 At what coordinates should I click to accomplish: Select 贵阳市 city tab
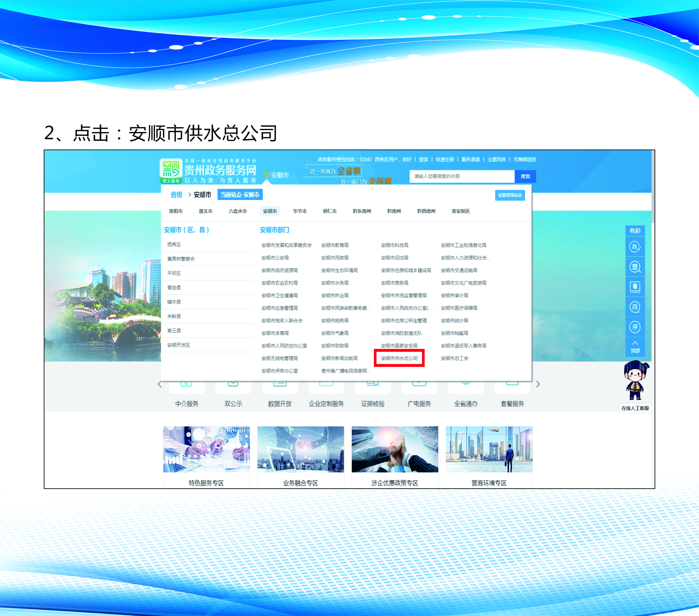pos(175,211)
